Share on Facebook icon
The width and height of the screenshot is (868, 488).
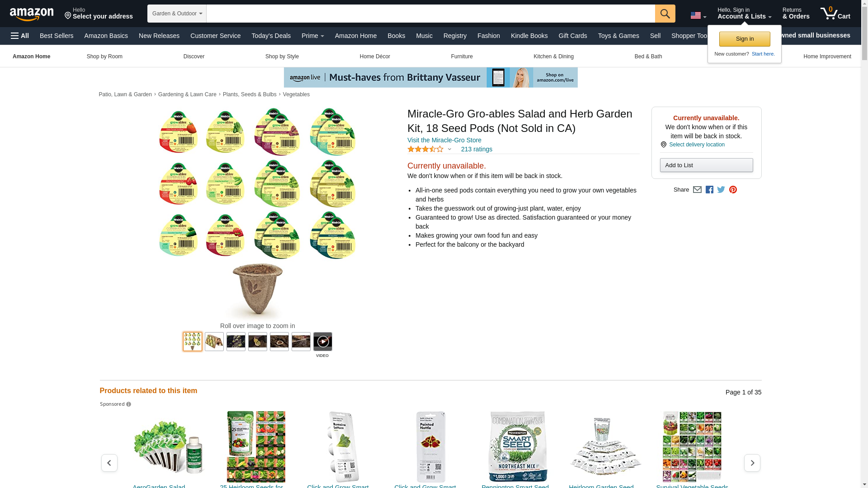pyautogui.click(x=709, y=190)
